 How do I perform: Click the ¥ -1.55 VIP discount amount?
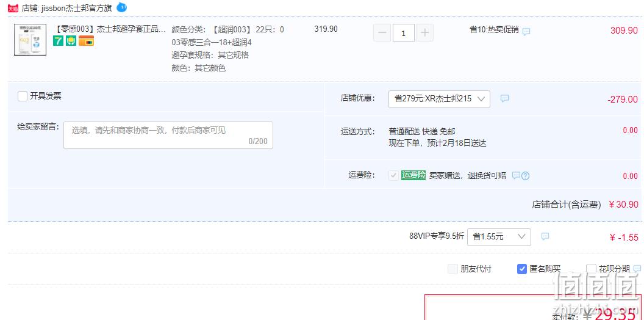pos(624,238)
